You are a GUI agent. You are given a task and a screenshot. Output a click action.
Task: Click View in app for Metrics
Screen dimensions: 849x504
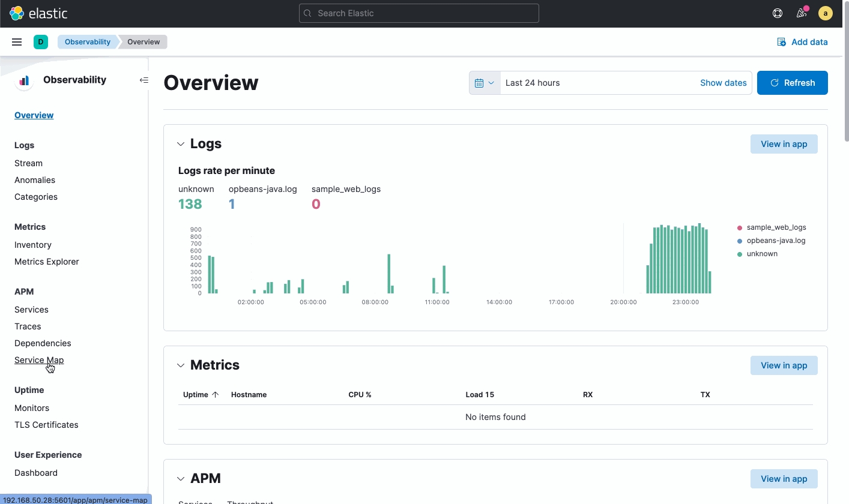(x=784, y=365)
